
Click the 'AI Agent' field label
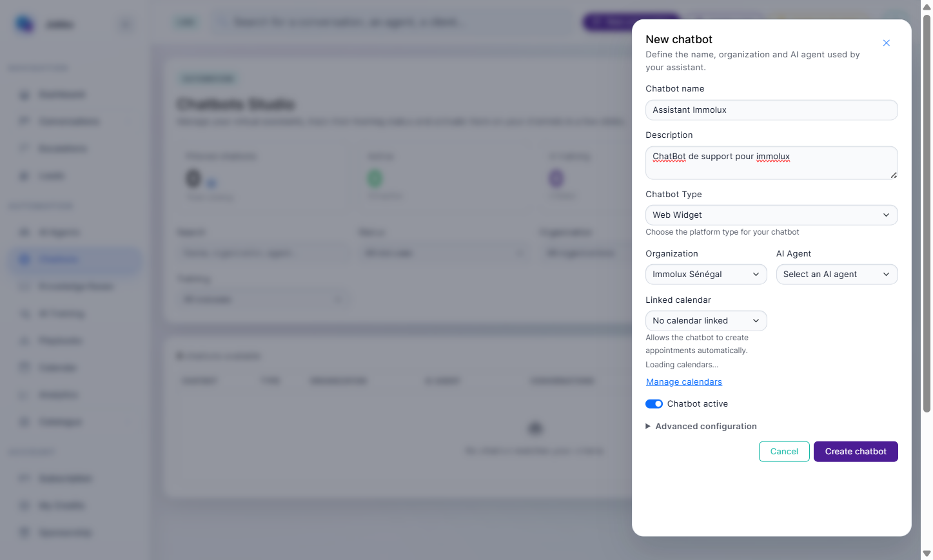(794, 254)
